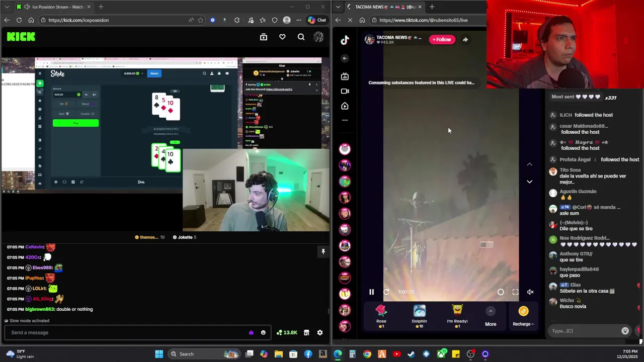The height and width of the screenshot is (362, 644).
Task: Open TikTok chat emoji picker
Action: (x=625, y=331)
